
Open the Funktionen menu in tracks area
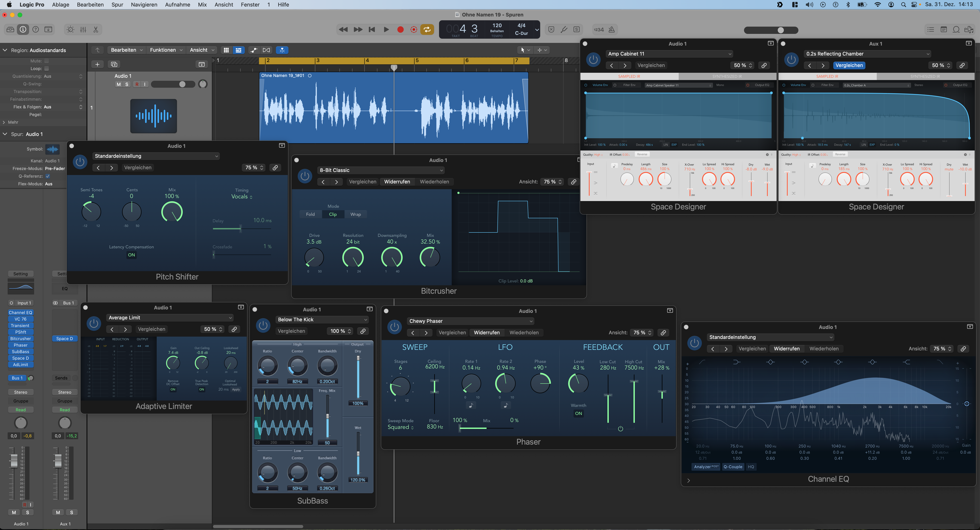(166, 50)
